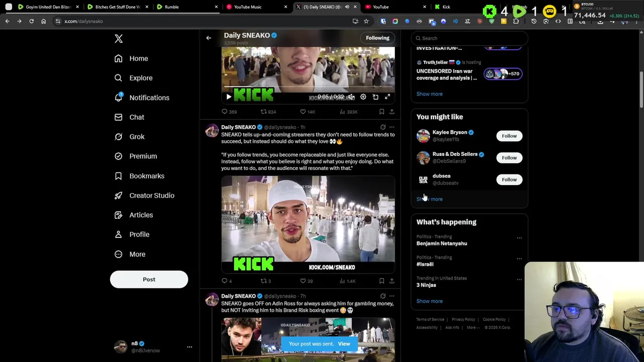Show more under live Spaces list

[429, 94]
